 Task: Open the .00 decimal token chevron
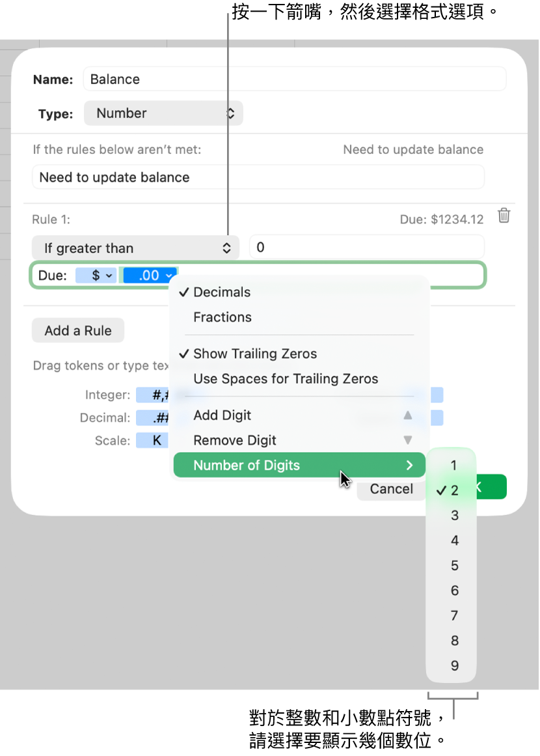169,275
